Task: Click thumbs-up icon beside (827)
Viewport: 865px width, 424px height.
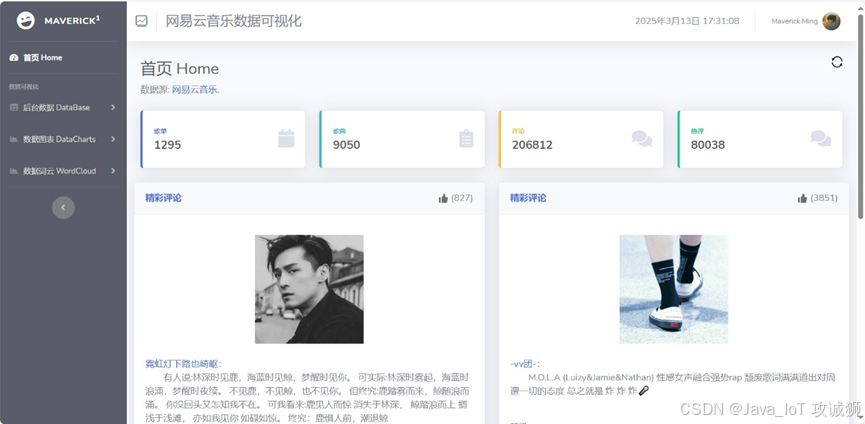Action: click(443, 198)
